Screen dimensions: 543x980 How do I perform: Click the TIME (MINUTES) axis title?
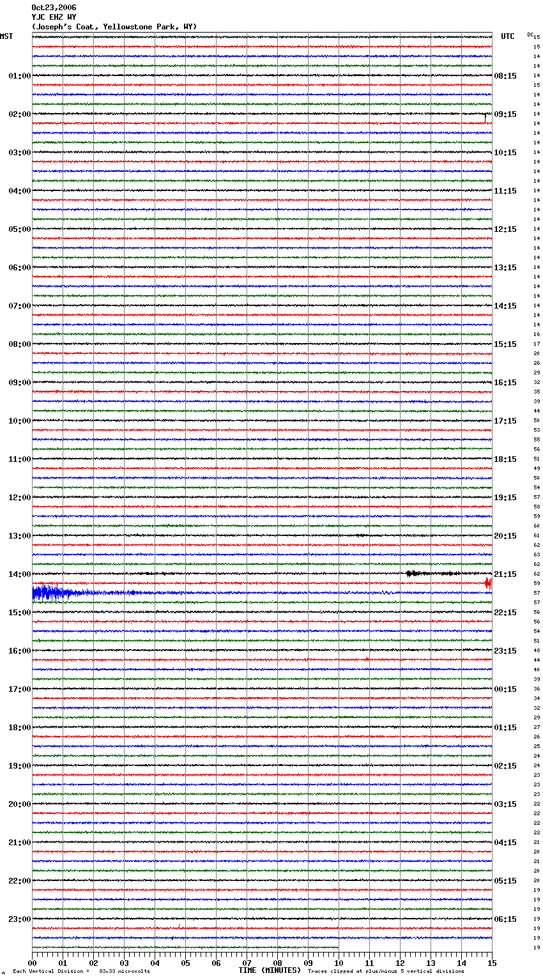270,970
